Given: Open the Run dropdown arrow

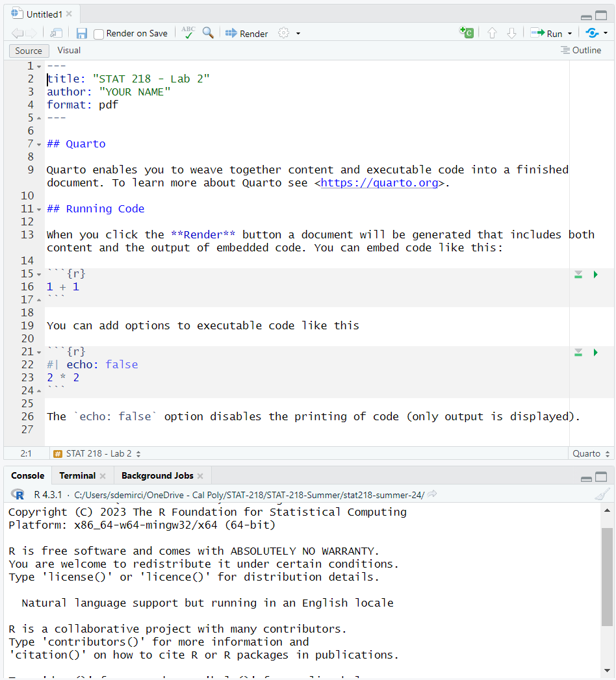Looking at the screenshot, I should pyautogui.click(x=570, y=34).
